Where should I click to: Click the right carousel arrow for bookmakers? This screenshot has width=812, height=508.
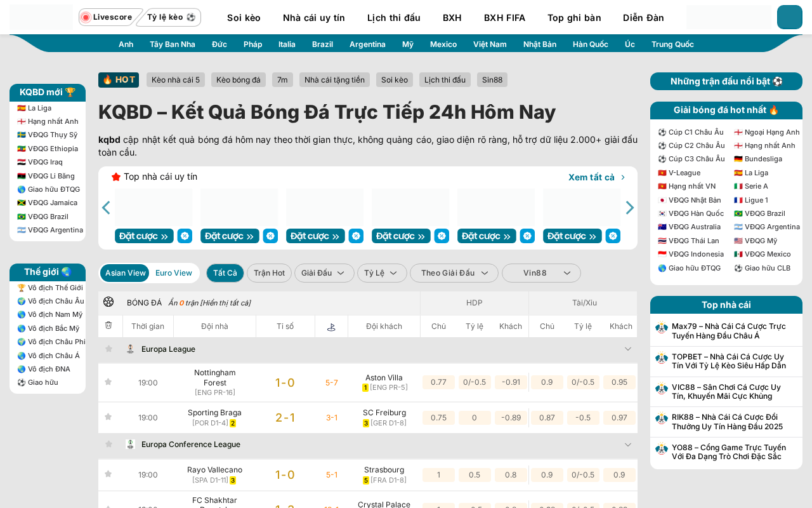tap(630, 208)
